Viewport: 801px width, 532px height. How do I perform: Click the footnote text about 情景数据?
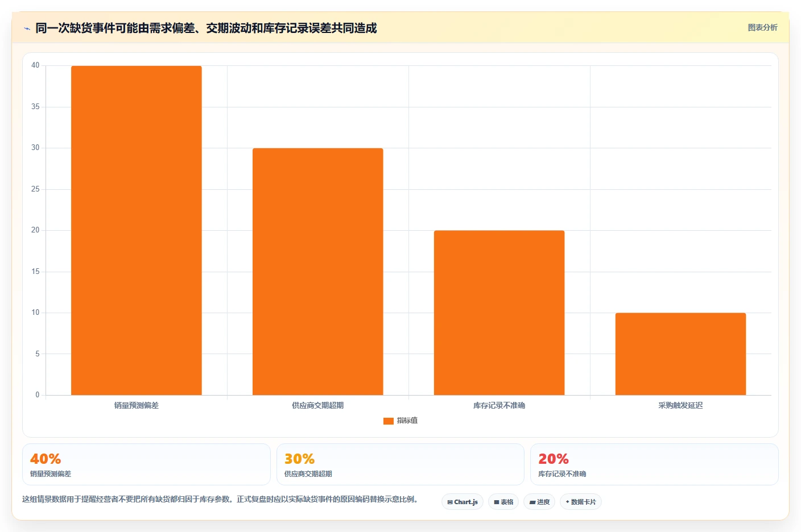pos(221,499)
